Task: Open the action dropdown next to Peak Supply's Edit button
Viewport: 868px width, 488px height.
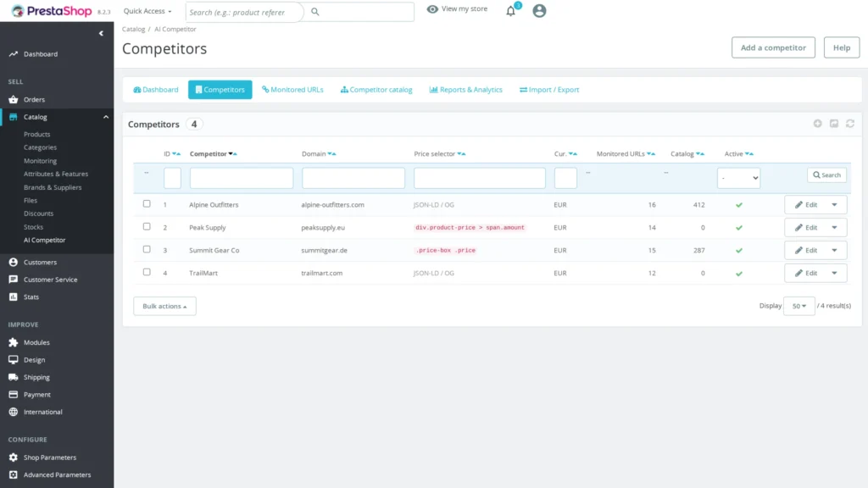Action: coord(834,227)
